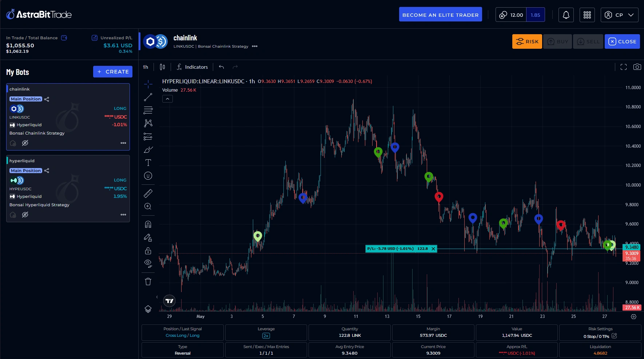Image resolution: width=644 pixels, height=359 pixels.
Task: Open the Risk settings button
Action: [x=527, y=41]
